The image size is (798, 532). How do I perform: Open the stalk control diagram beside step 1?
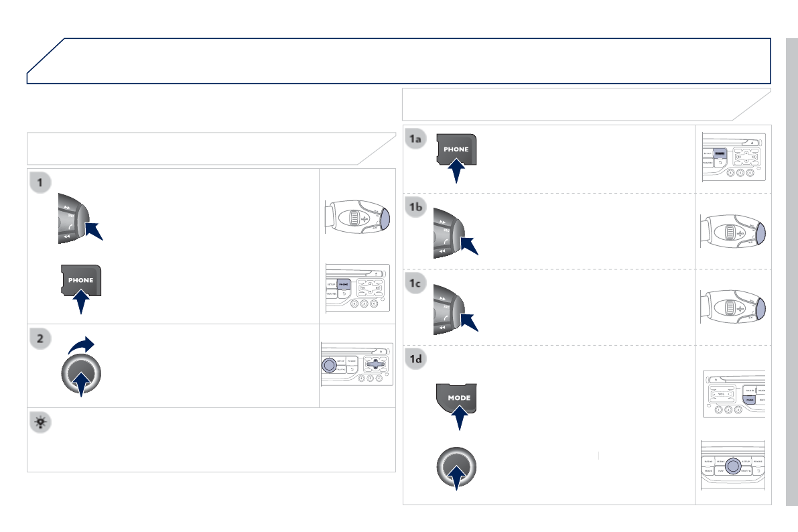tap(357, 217)
